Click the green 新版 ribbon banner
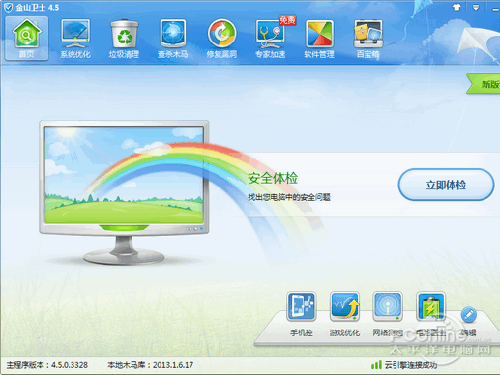Viewport: 500px width, 375px height. [x=483, y=84]
